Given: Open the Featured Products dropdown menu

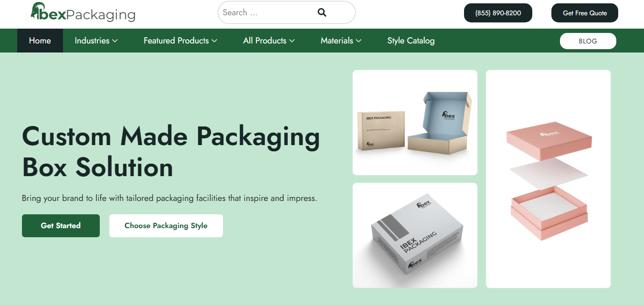Looking at the screenshot, I should click(180, 41).
